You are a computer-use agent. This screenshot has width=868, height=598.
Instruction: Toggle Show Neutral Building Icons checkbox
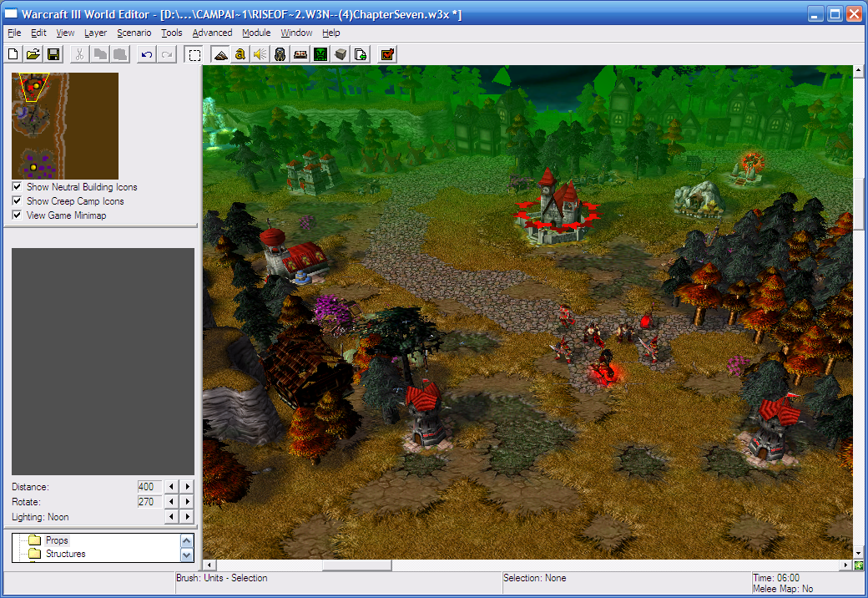coord(18,186)
